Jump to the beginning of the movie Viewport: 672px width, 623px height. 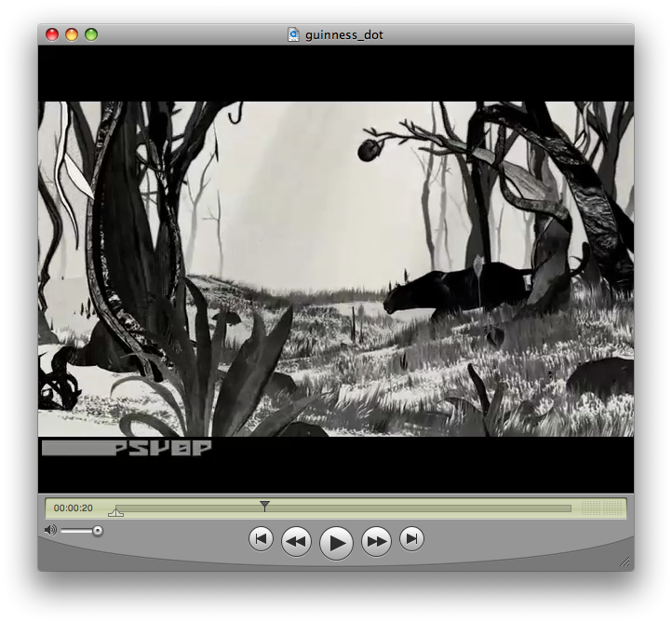point(261,538)
